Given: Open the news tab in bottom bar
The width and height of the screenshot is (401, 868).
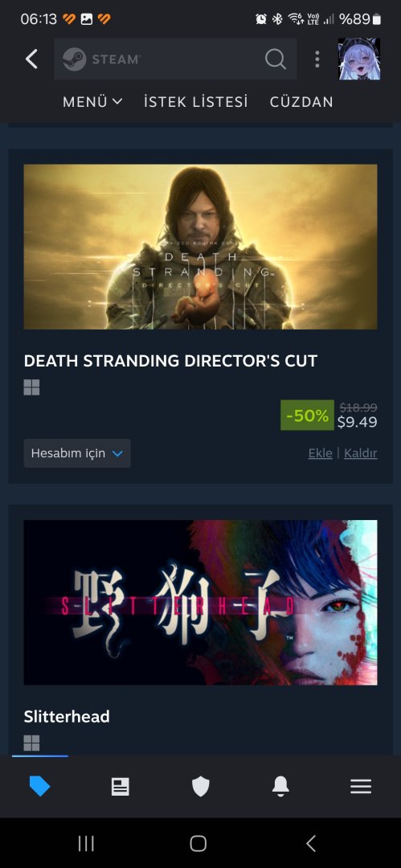Looking at the screenshot, I should (121, 786).
